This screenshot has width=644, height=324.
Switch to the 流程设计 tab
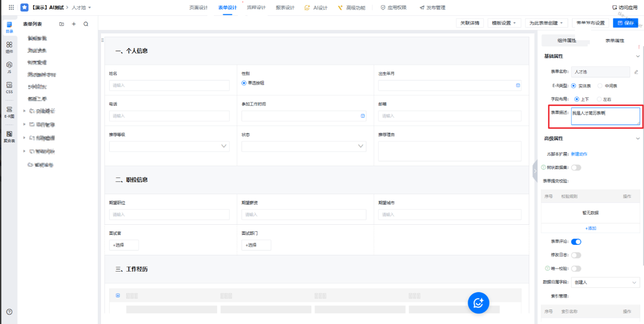(x=256, y=8)
